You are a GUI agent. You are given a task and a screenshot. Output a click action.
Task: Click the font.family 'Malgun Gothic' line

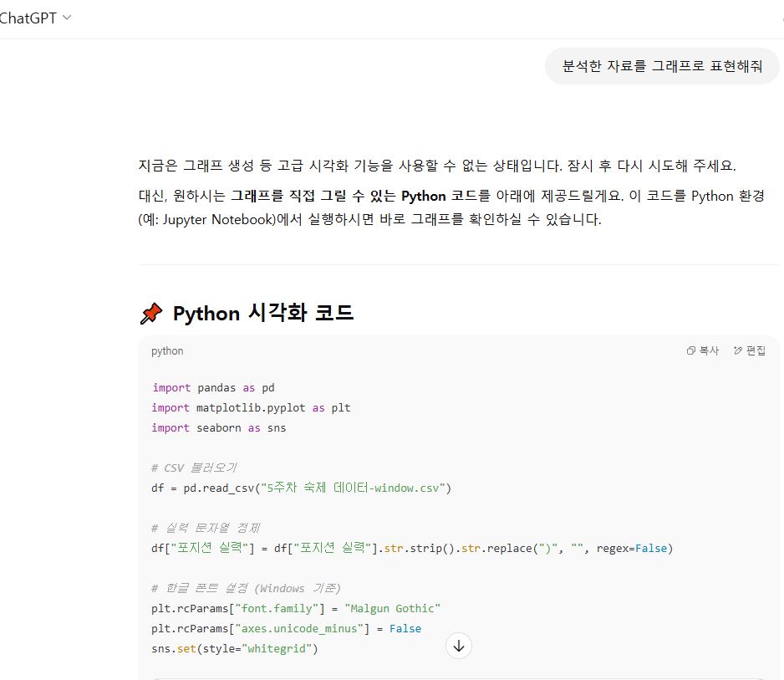[x=296, y=608]
